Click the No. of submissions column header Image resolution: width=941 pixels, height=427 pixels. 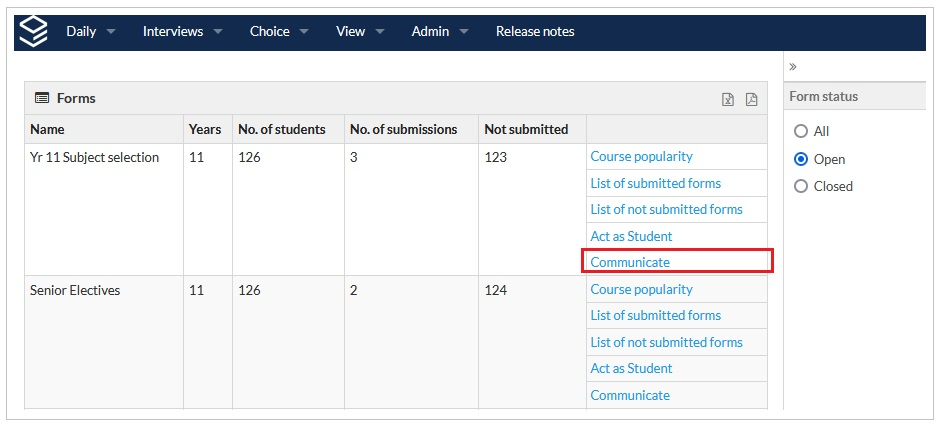[403, 129]
